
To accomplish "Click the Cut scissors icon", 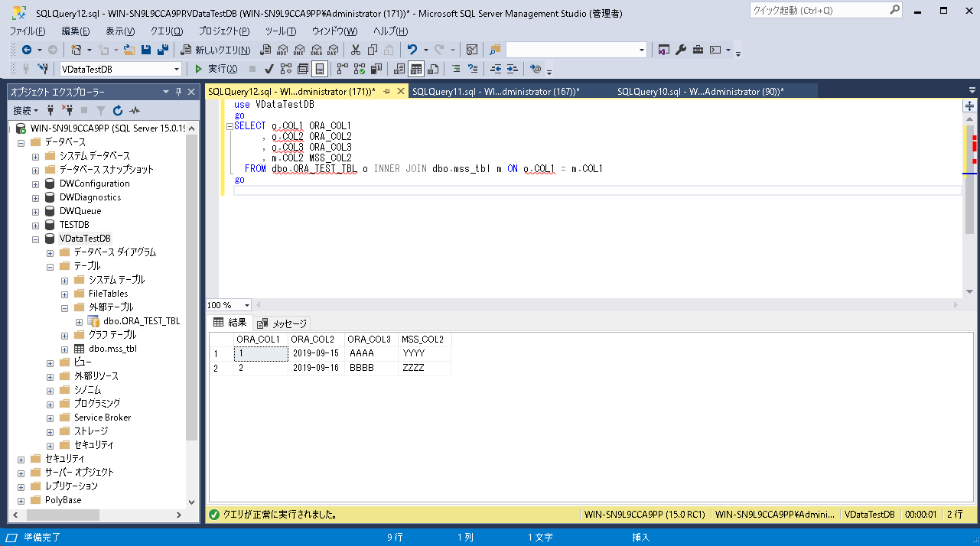I will 355,50.
